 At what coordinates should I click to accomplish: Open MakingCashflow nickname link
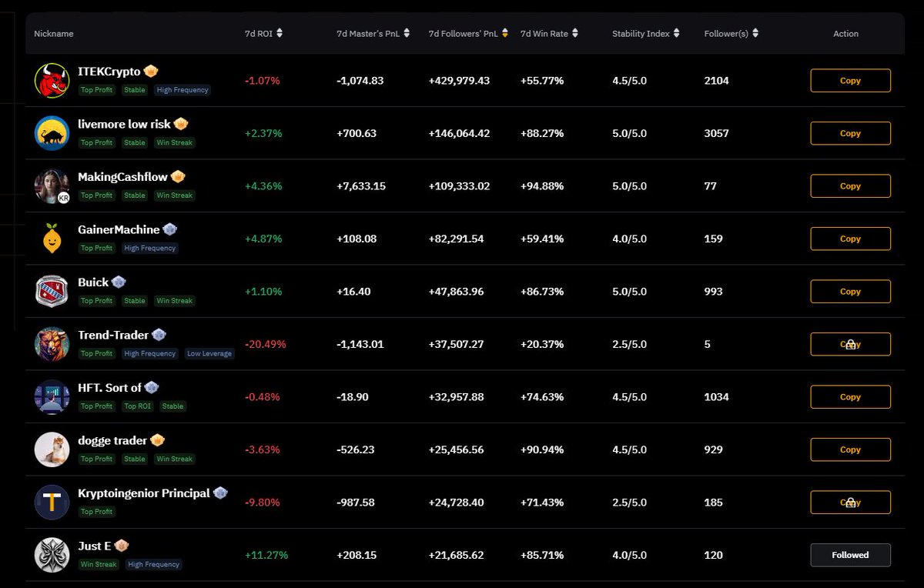tap(122, 176)
